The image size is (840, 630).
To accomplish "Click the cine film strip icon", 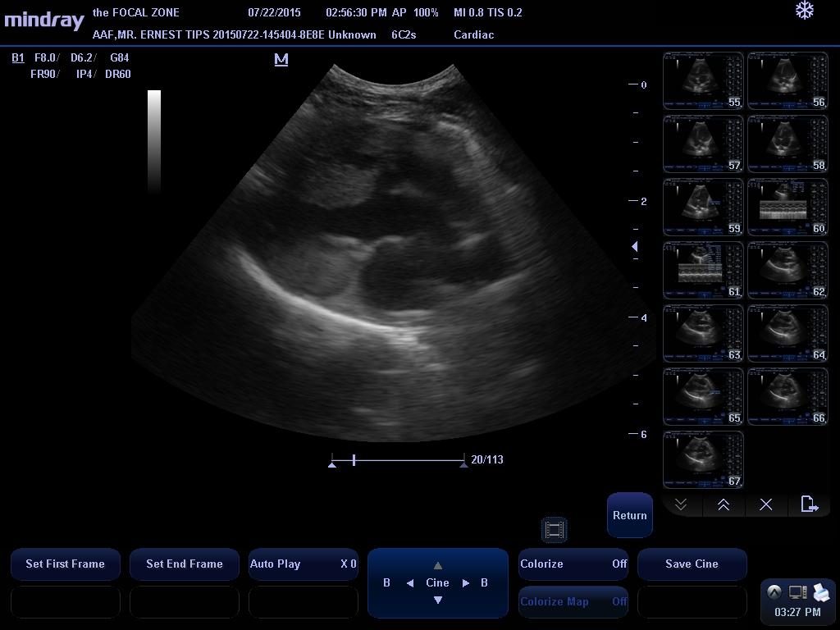I will click(555, 530).
